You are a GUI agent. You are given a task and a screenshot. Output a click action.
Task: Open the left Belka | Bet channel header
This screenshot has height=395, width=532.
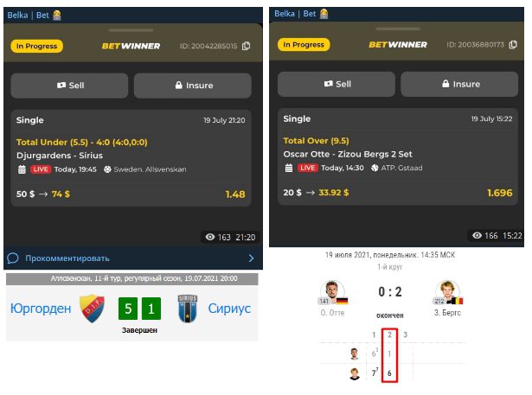click(29, 16)
